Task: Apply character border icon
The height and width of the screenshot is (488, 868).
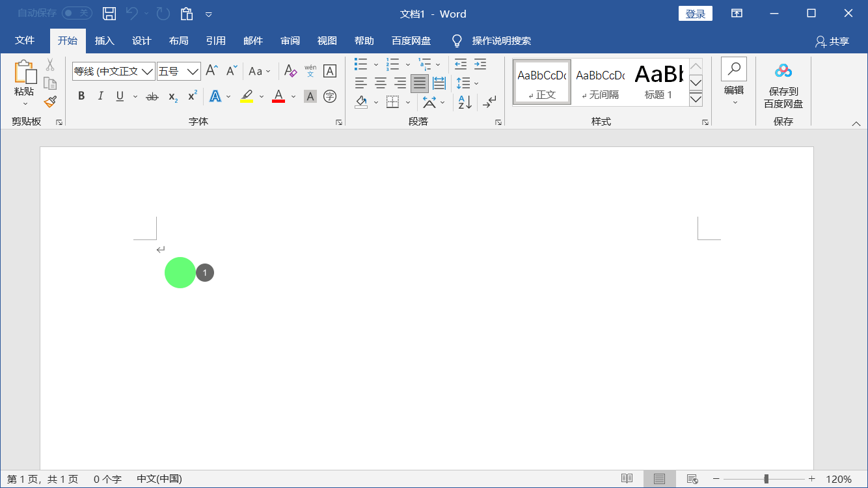Action: pyautogui.click(x=330, y=71)
